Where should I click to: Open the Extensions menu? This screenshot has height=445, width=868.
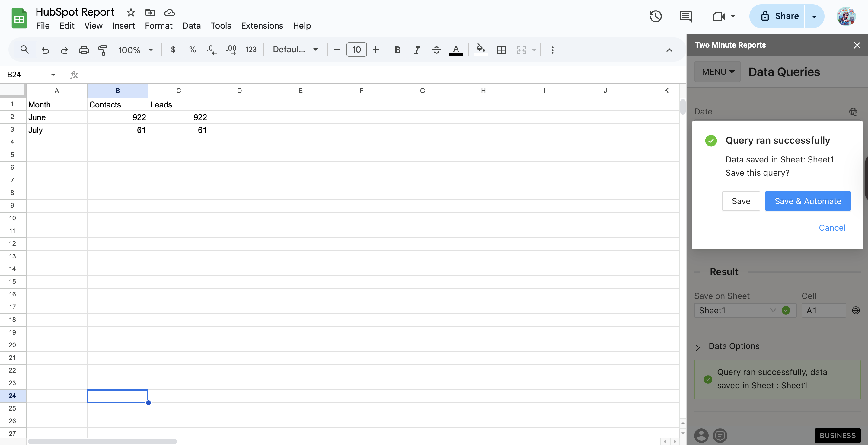[x=262, y=26]
